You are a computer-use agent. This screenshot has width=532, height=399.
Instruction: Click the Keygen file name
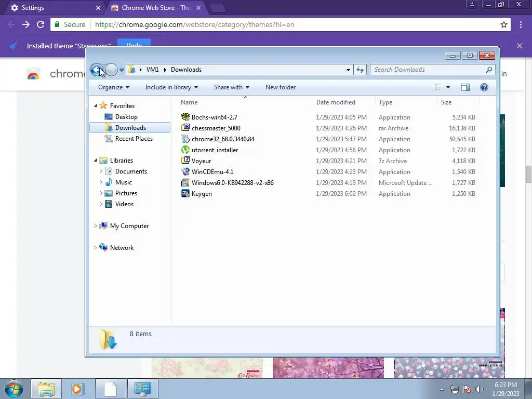pyautogui.click(x=202, y=194)
